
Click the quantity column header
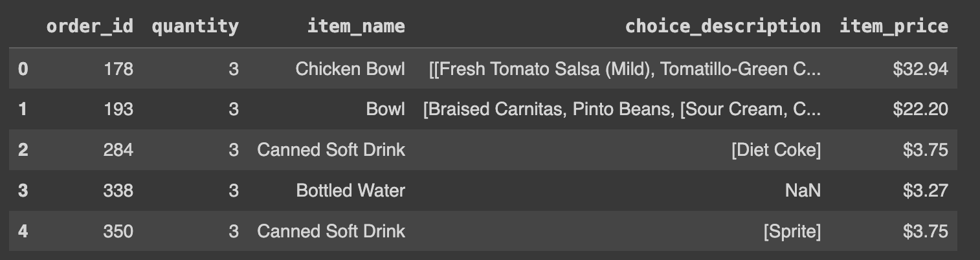click(x=195, y=27)
